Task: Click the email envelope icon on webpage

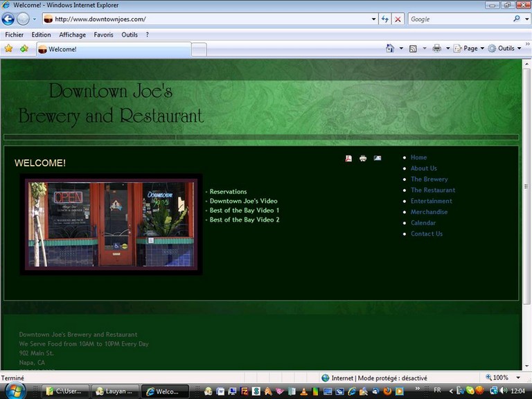Action: [x=378, y=158]
